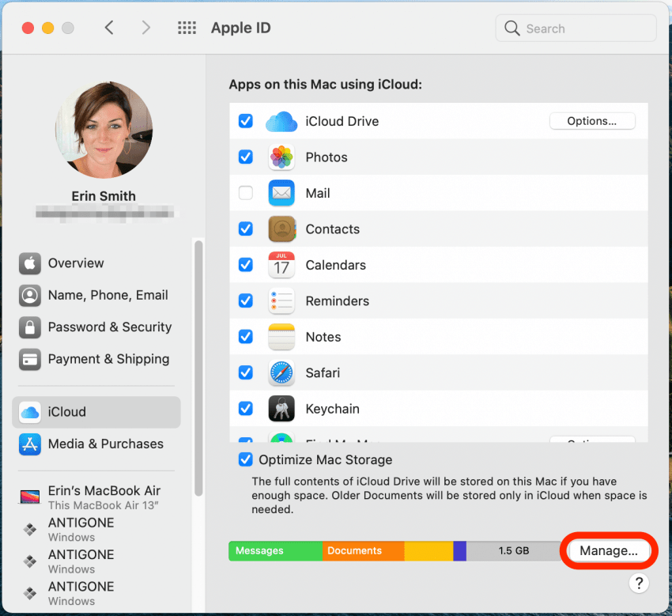Uncheck the Photos checkbox
Image resolution: width=672 pixels, height=616 pixels.
(x=246, y=157)
